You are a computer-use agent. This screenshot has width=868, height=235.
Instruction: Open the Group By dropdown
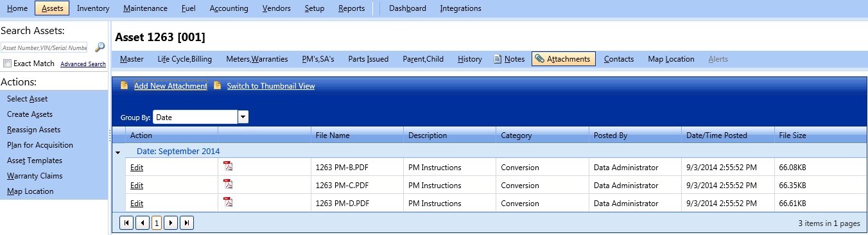click(x=243, y=117)
